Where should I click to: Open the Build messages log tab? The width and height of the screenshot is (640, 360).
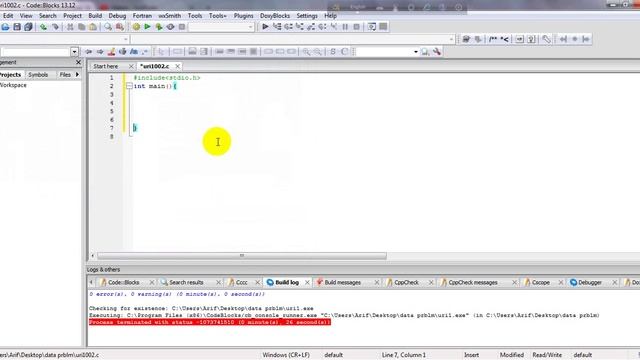point(342,282)
